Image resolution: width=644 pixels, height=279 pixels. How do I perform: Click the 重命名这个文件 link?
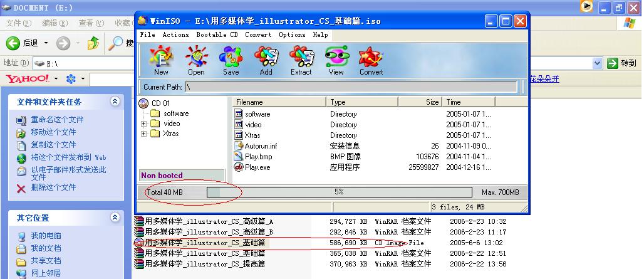point(57,120)
